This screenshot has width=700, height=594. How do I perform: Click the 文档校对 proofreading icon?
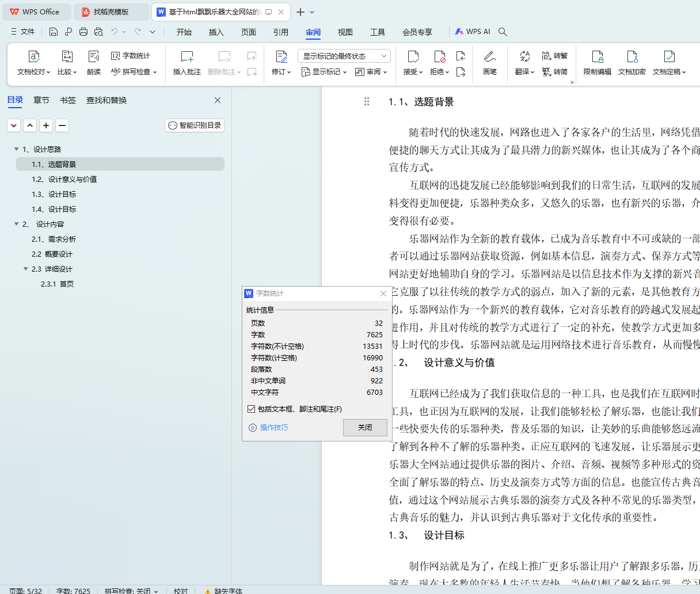pyautogui.click(x=33, y=56)
